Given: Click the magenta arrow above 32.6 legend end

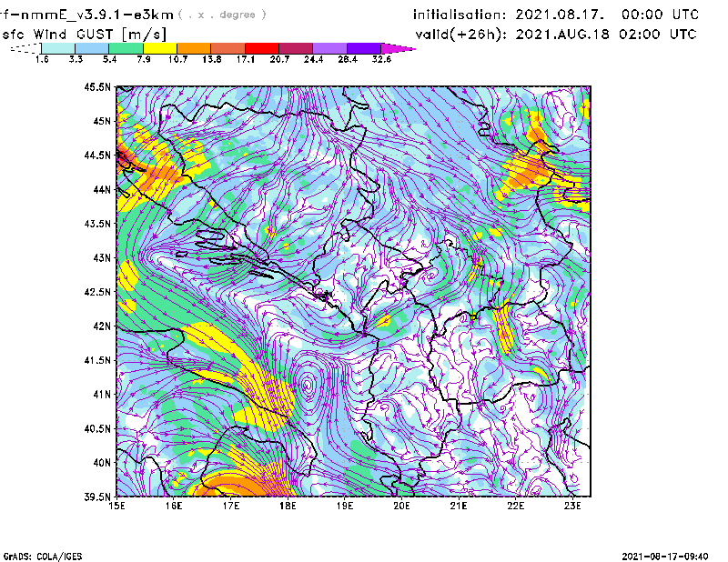Looking at the screenshot, I should (x=396, y=48).
